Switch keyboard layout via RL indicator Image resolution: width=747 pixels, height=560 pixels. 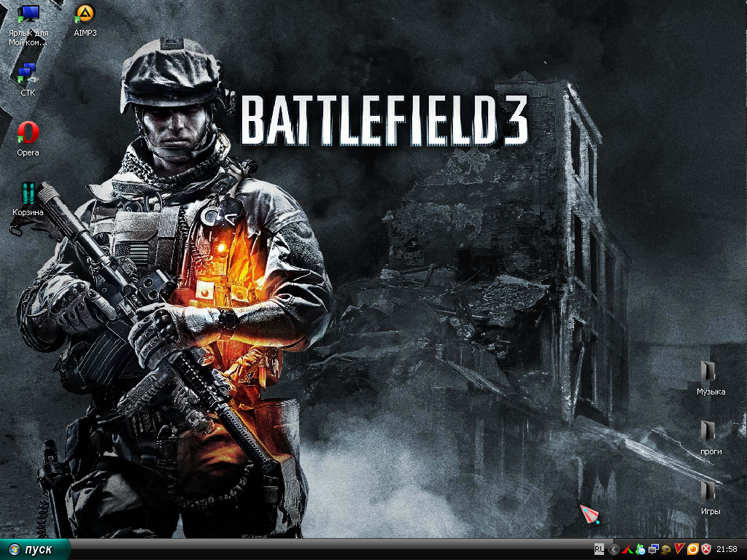point(599,549)
